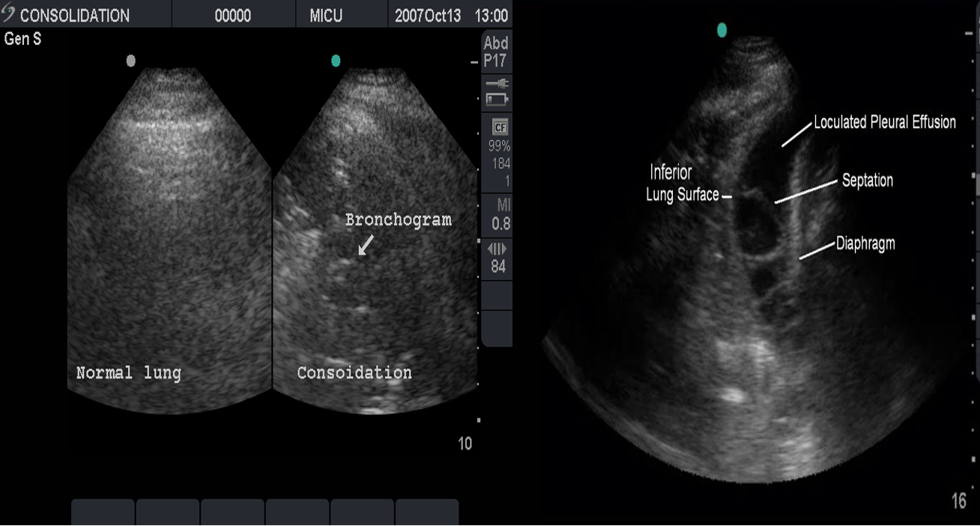Click the MI 0.8 mechanical index readout
Screen dimensions: 980x526
(500, 214)
